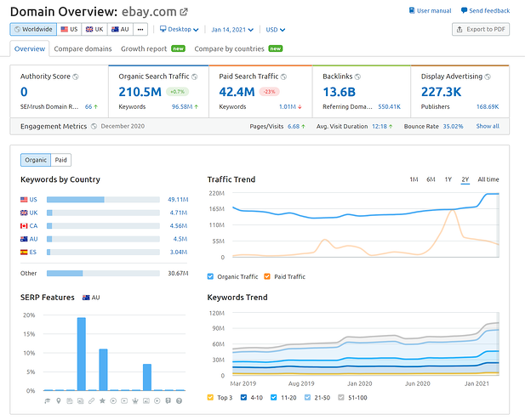
Task: Click the Organic Search Traffic info icon
Action: (x=194, y=77)
